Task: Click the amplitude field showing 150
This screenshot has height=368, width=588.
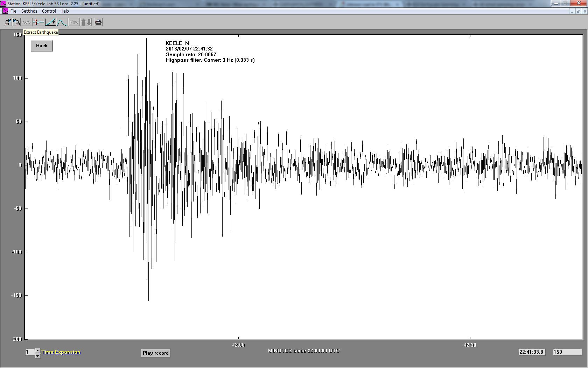Action: (567, 352)
